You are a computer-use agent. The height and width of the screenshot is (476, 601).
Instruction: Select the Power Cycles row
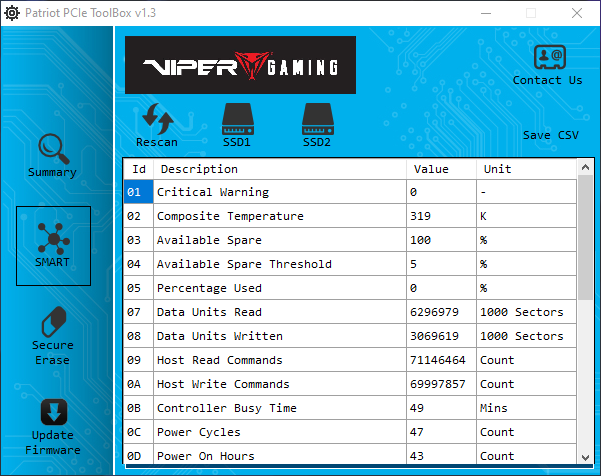tap(280, 432)
